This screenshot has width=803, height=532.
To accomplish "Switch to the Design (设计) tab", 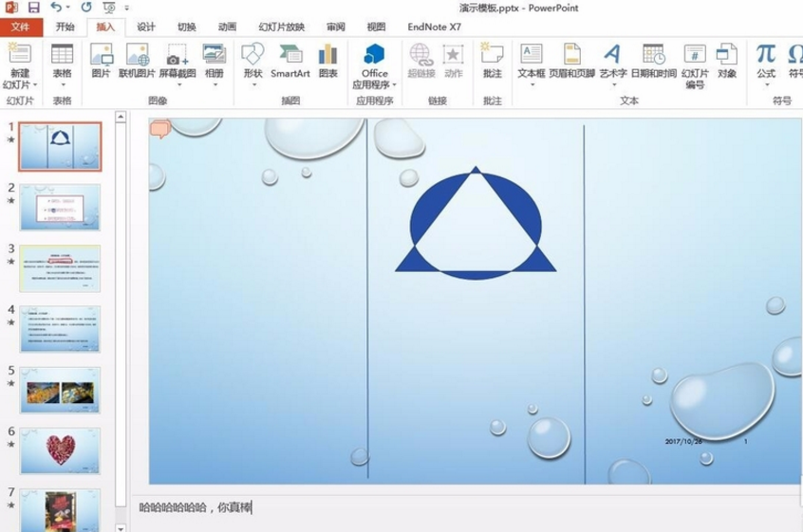I will pyautogui.click(x=146, y=28).
